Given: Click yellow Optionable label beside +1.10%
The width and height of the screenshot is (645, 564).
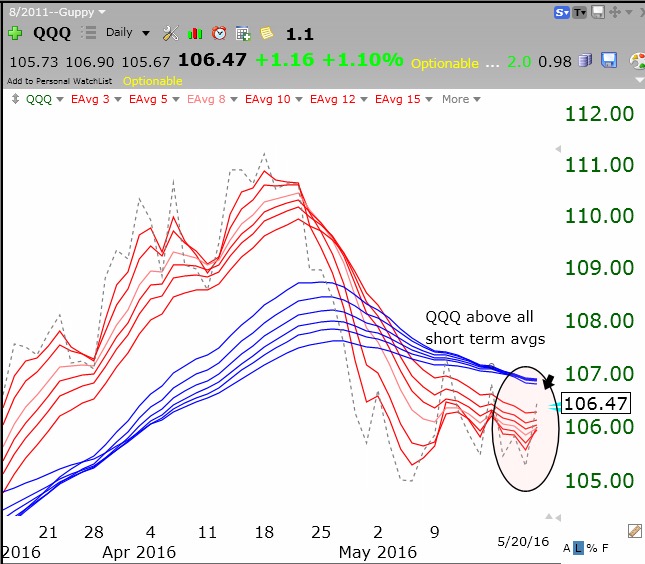Looking at the screenshot, I should 445,63.
